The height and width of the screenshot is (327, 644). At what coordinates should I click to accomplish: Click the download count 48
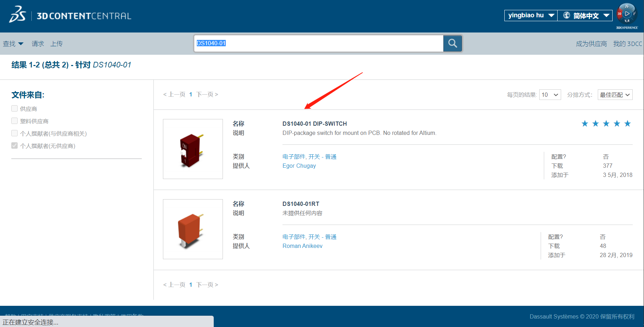pyautogui.click(x=603, y=246)
